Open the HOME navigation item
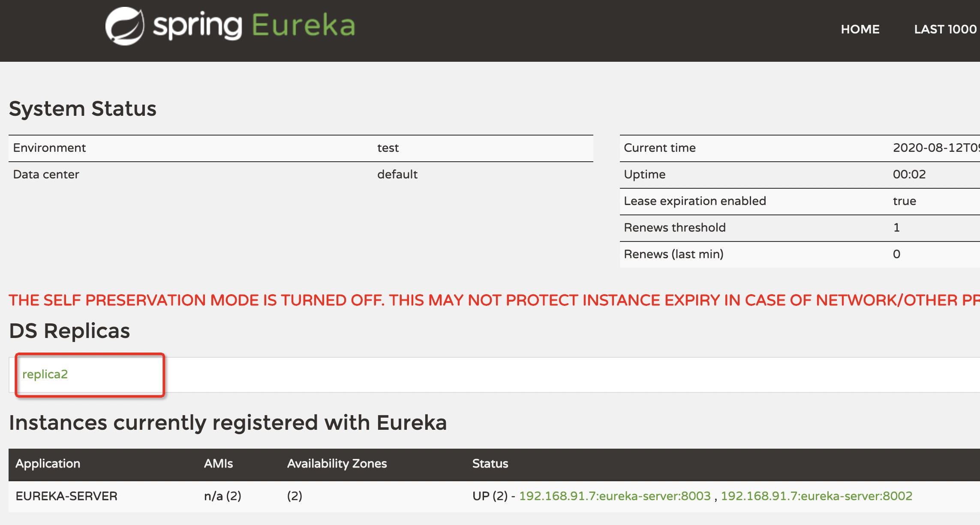Screen dimensions: 980x525 860,29
